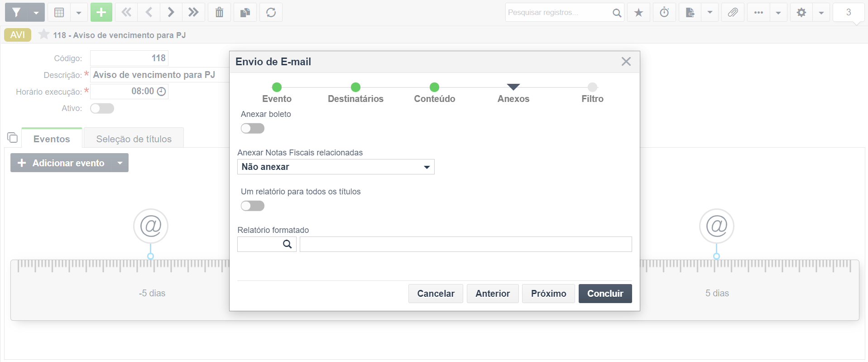
Task: Click the favorites star icon in toolbar
Action: coord(638,12)
